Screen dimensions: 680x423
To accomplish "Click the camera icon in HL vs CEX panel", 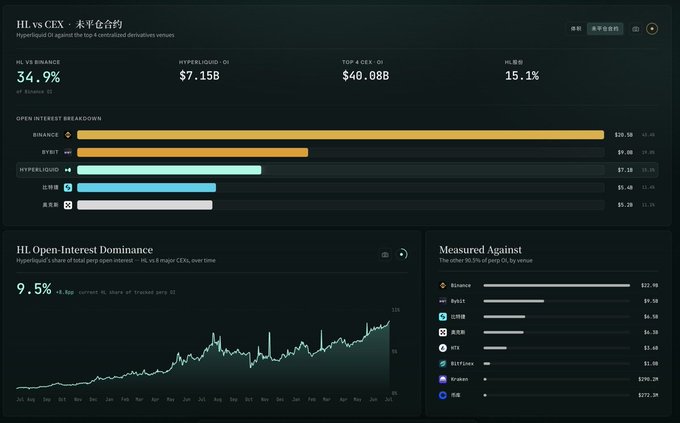I will coord(635,29).
